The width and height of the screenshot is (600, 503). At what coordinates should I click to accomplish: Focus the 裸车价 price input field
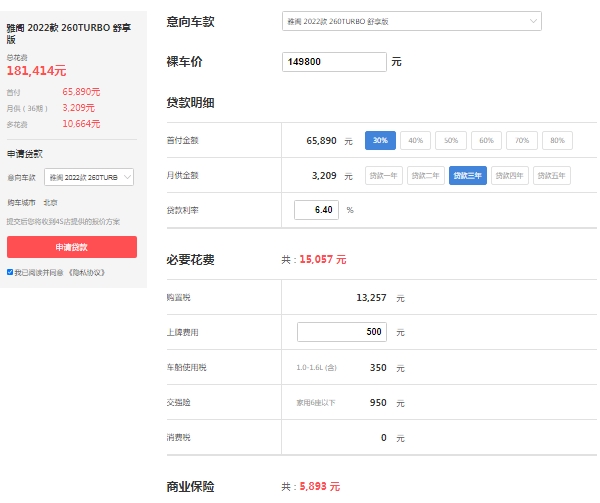pyautogui.click(x=335, y=62)
